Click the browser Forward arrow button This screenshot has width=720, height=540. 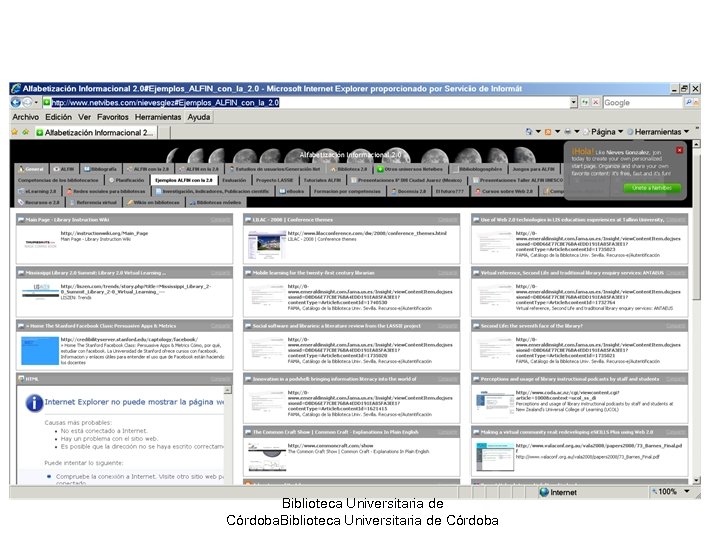tap(28, 103)
